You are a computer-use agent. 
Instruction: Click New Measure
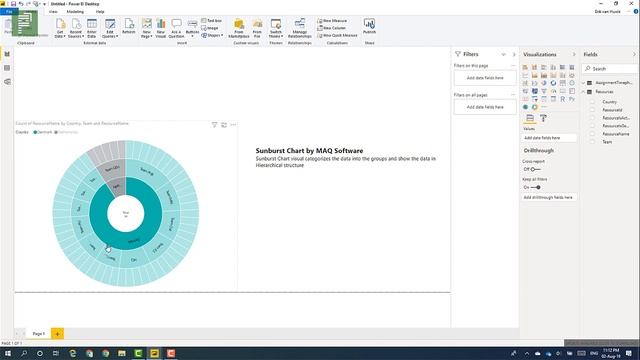pos(332,20)
